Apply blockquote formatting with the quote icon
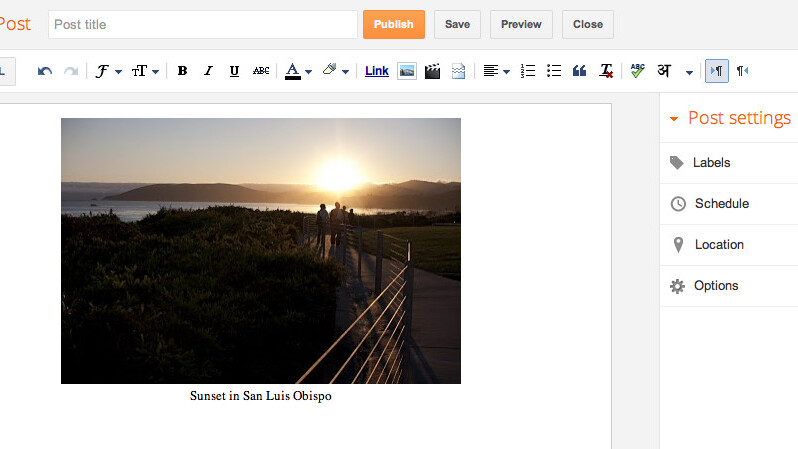The image size is (798, 449). point(579,71)
